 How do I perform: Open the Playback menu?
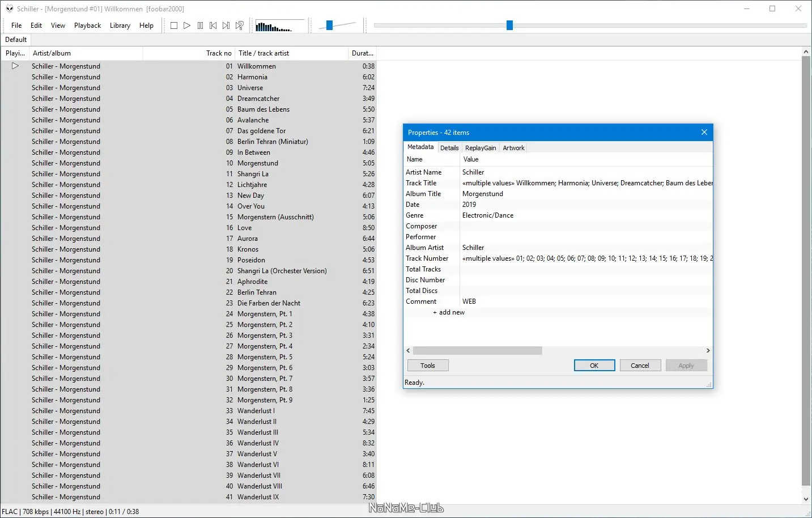pos(87,26)
